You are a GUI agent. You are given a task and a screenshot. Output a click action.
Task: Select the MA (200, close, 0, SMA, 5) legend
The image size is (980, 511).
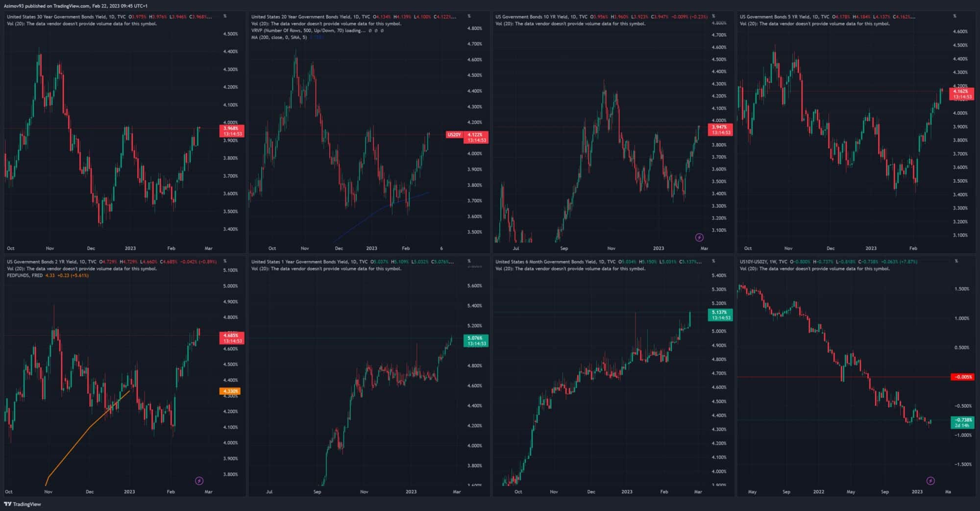tap(279, 37)
